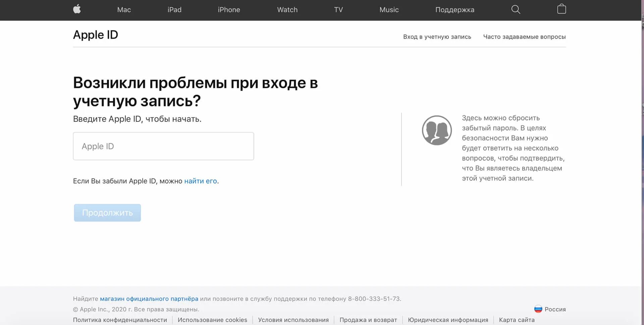
Task: Open Продажа и возврат footer link
Action: point(368,320)
